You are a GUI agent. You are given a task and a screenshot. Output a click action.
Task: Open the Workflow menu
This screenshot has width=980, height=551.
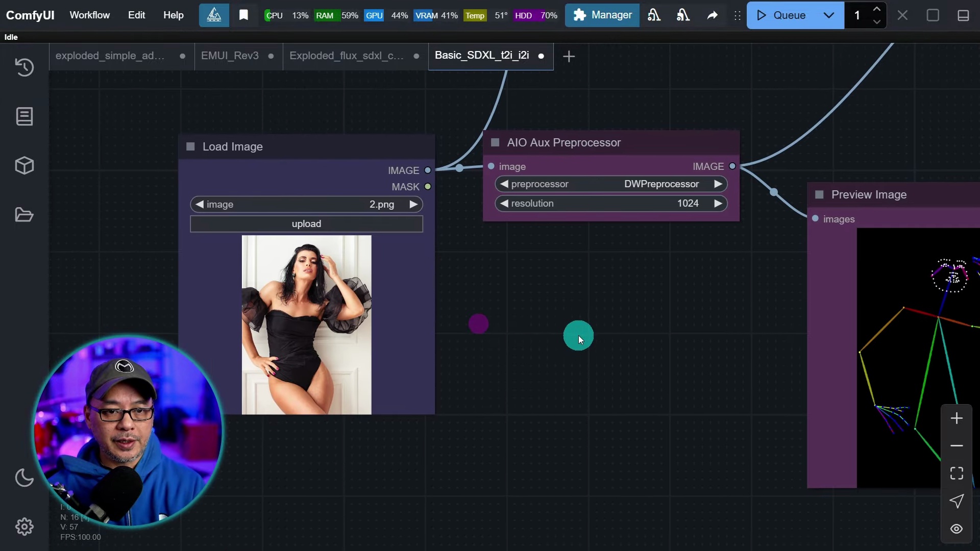click(x=89, y=15)
